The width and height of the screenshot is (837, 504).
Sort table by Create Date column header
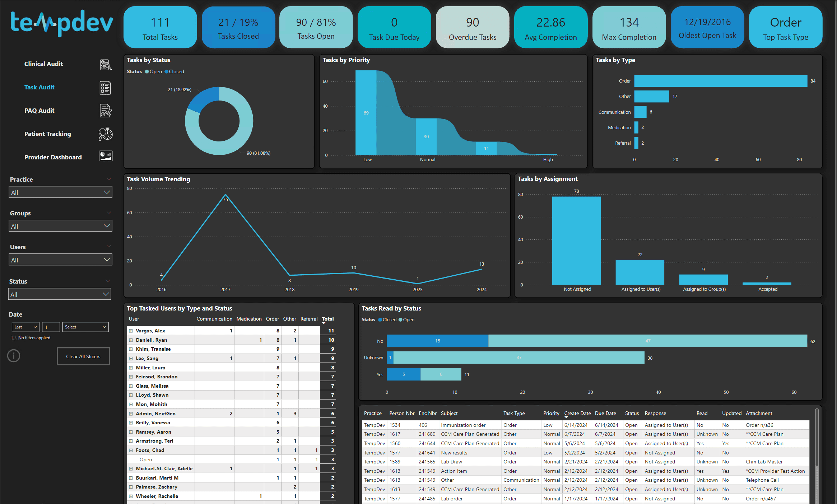click(x=577, y=413)
